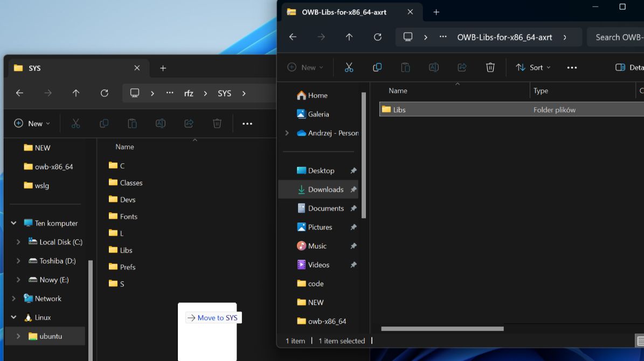The image size is (644, 361).
Task: Click the monitor icon in the SYS address bar
Action: pos(135,93)
